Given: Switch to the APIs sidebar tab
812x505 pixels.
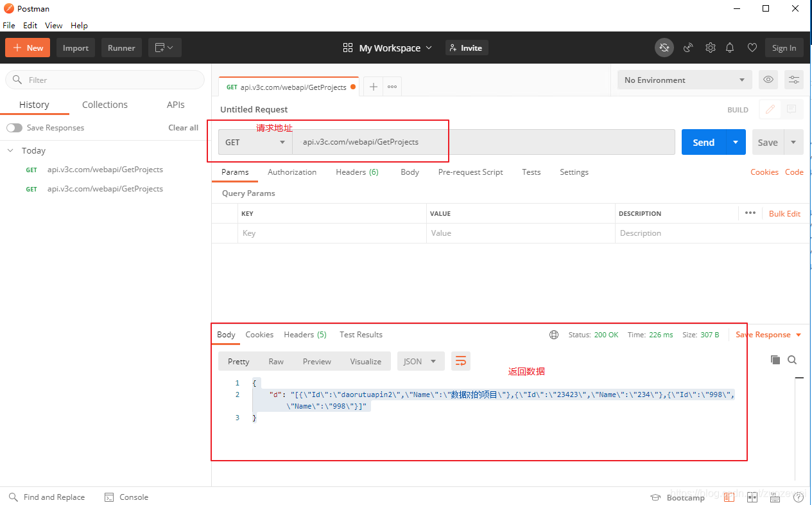Looking at the screenshot, I should click(x=175, y=105).
